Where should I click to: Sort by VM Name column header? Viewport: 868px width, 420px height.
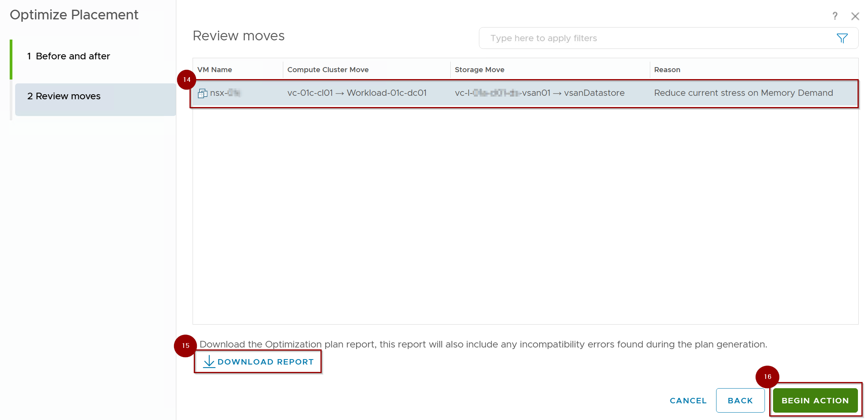pos(215,70)
